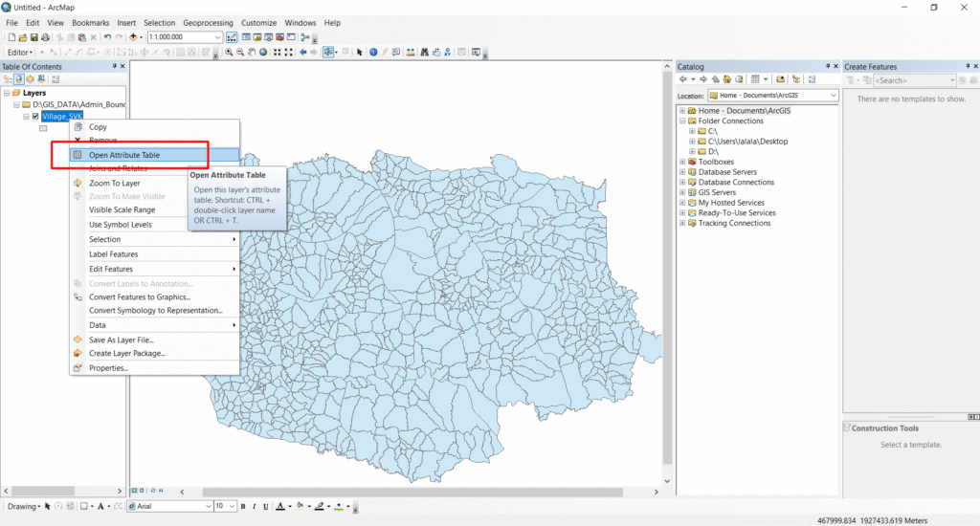Click the Refresh icon below the map
980x526 pixels.
153,491
